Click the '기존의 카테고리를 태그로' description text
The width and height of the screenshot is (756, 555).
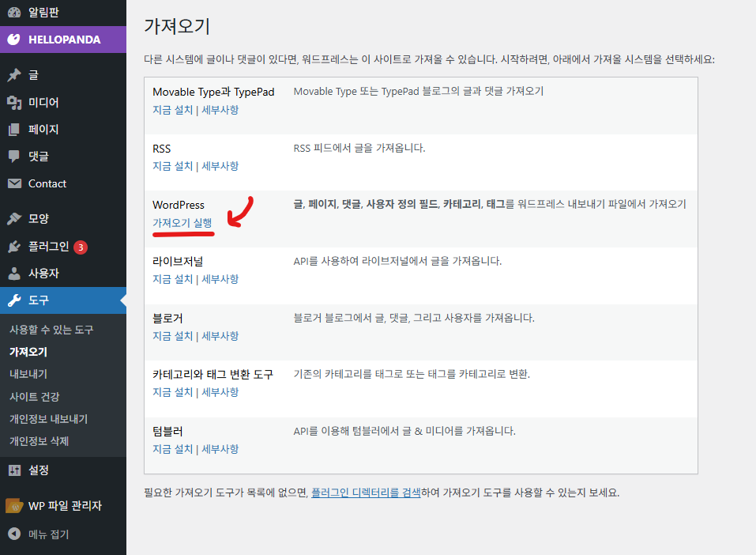point(412,374)
